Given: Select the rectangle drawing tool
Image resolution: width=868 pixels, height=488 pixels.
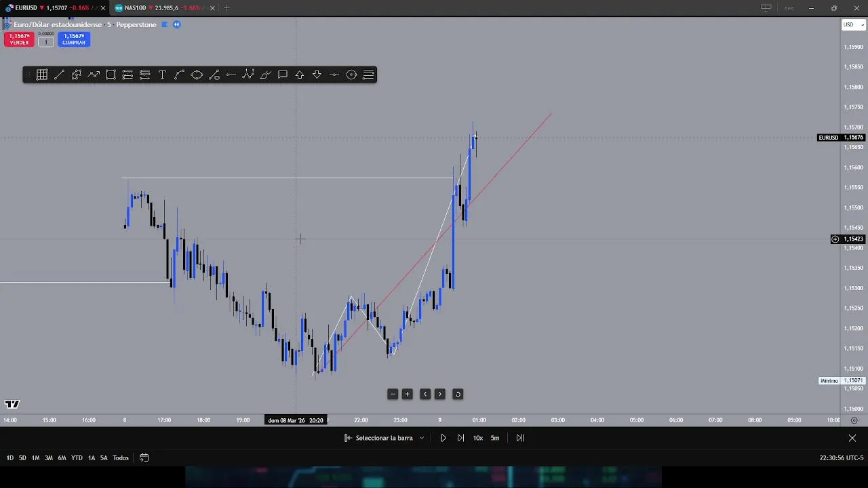Looking at the screenshot, I should click(x=111, y=75).
